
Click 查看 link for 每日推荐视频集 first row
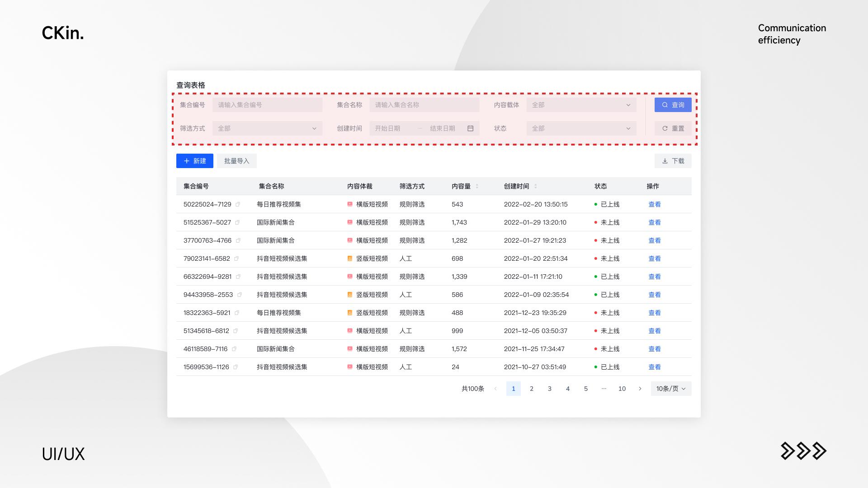tap(655, 204)
